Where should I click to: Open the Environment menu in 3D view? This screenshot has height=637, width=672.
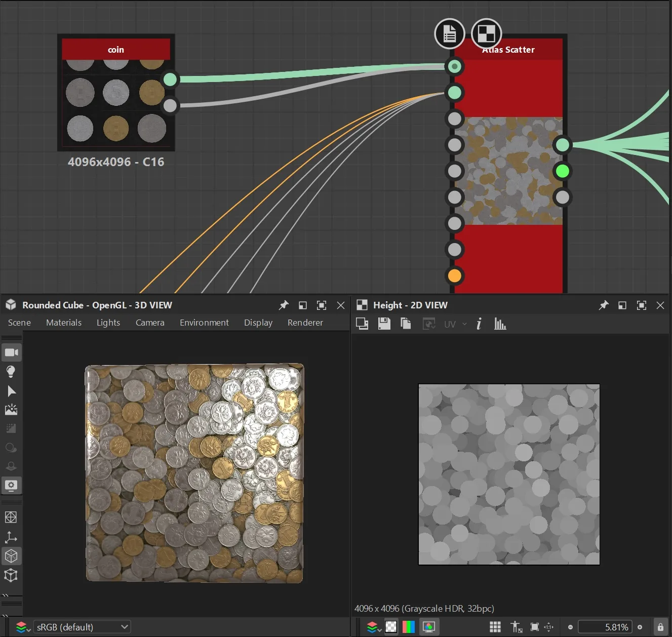[204, 323]
